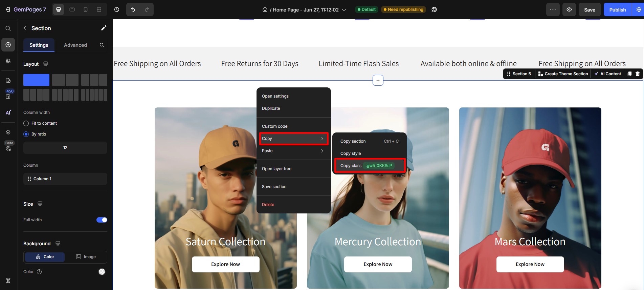
Task: Toggle the Full width switch
Action: click(x=102, y=220)
